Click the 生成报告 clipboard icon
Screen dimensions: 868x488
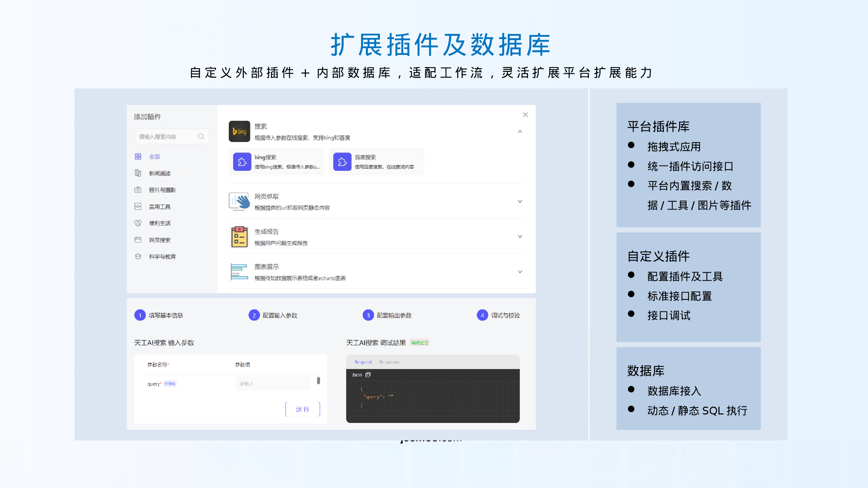point(239,237)
